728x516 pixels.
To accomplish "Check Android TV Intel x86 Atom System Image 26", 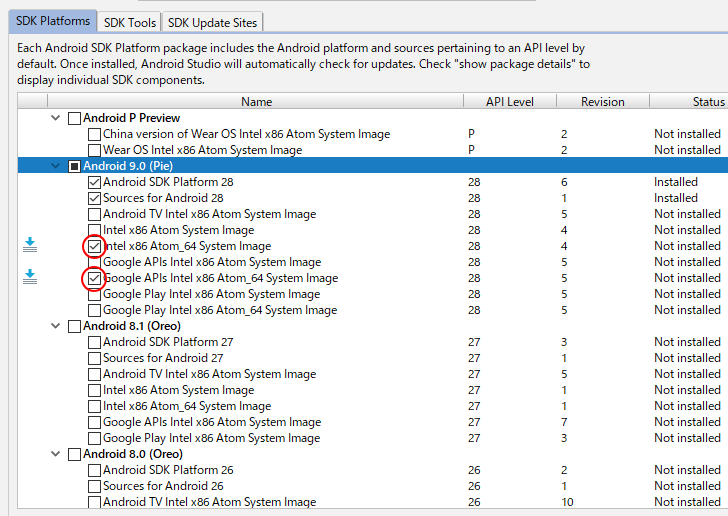I will pos(94,502).
